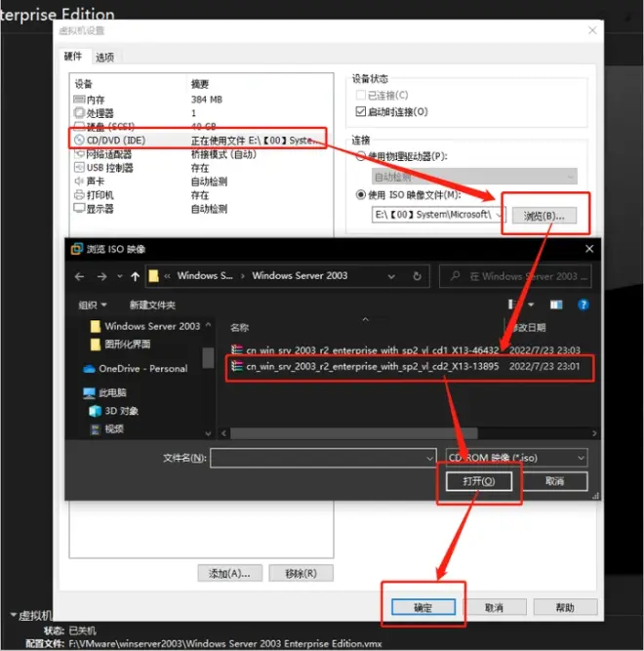The image size is (644, 651).
Task: Select the 声卡 sound card row
Action: pyautogui.click(x=201, y=182)
